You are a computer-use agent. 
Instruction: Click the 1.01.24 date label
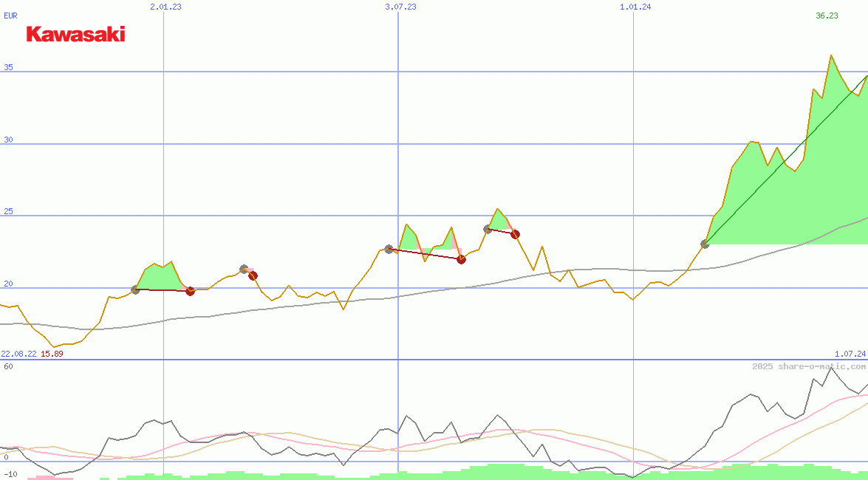[635, 7]
